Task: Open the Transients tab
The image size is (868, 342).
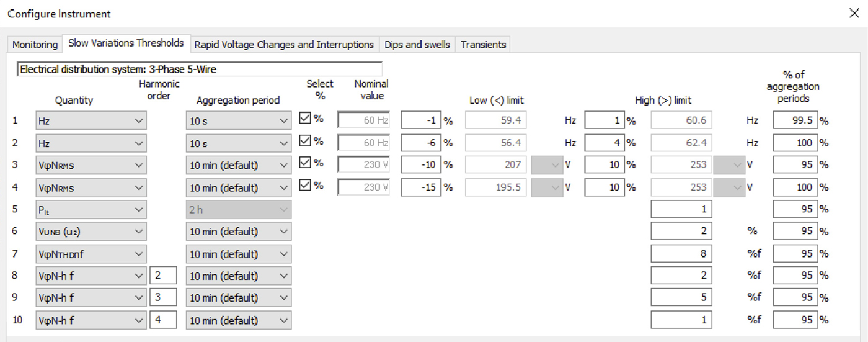Action: [x=484, y=45]
